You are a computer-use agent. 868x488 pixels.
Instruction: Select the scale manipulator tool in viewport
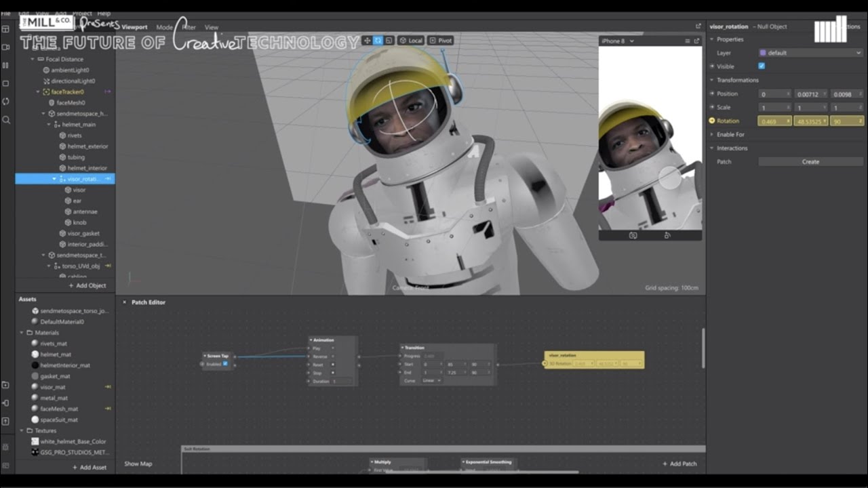click(x=389, y=41)
